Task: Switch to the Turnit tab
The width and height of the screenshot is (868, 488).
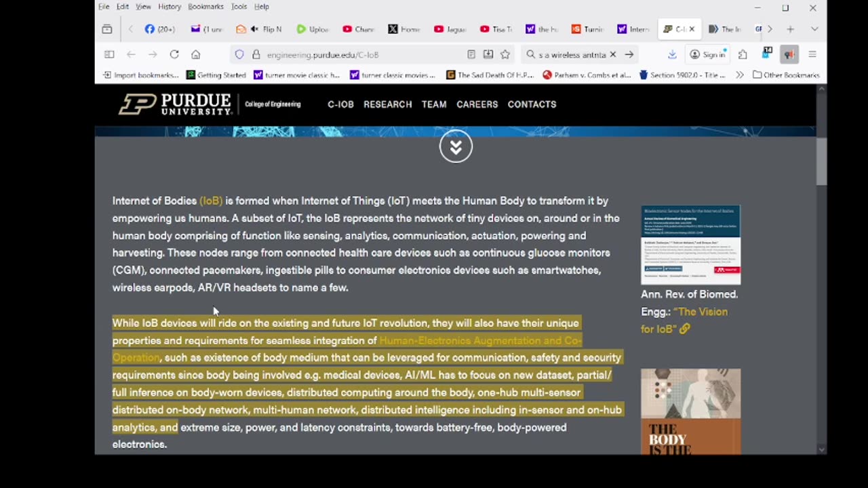Action: pos(587,29)
